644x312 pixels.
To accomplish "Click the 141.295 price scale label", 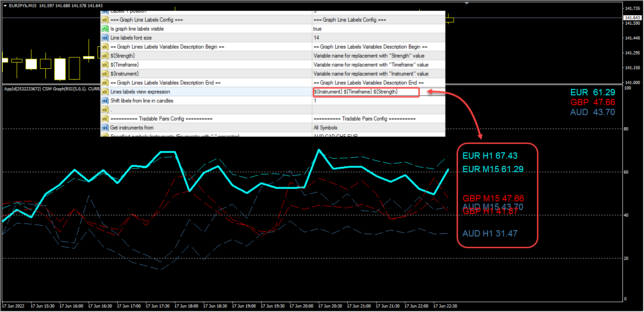I will click(633, 53).
